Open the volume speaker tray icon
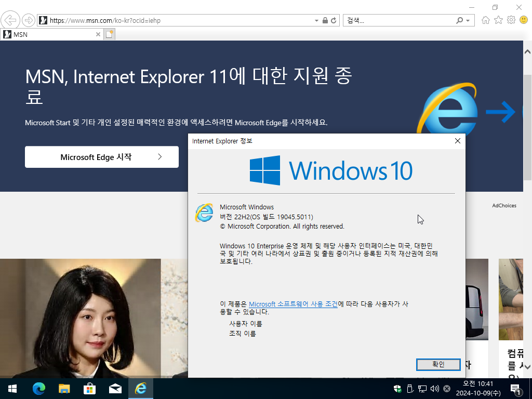Image resolution: width=532 pixels, height=399 pixels. [435, 389]
